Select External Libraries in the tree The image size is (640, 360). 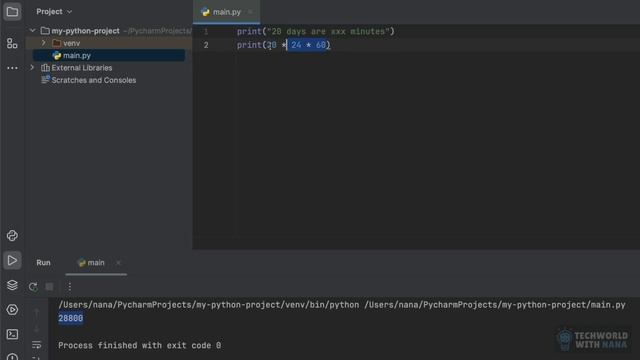point(82,68)
